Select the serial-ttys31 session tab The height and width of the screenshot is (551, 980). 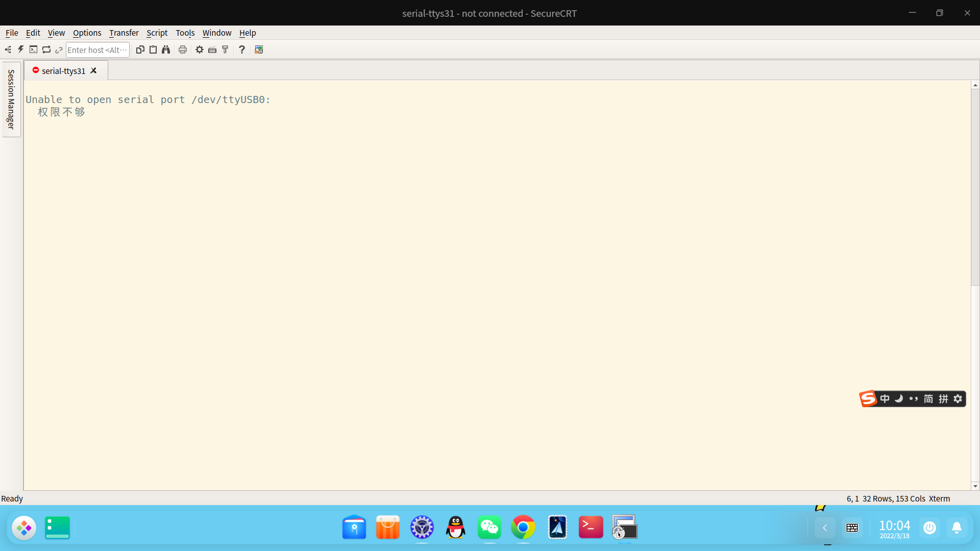point(63,71)
